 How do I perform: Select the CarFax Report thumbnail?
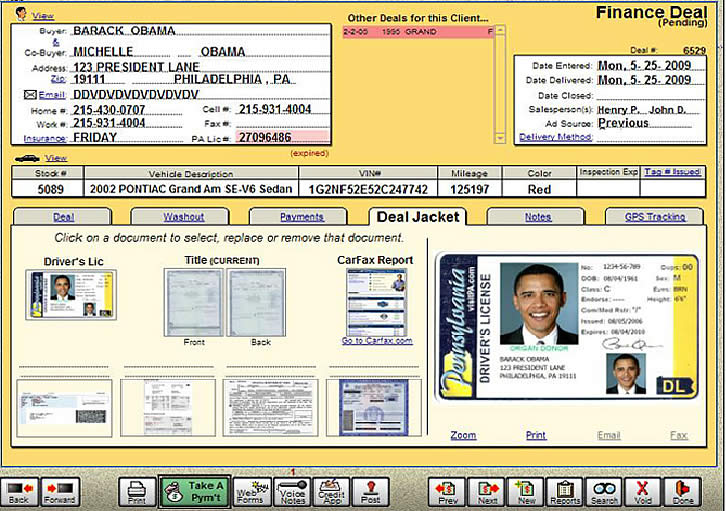click(377, 302)
